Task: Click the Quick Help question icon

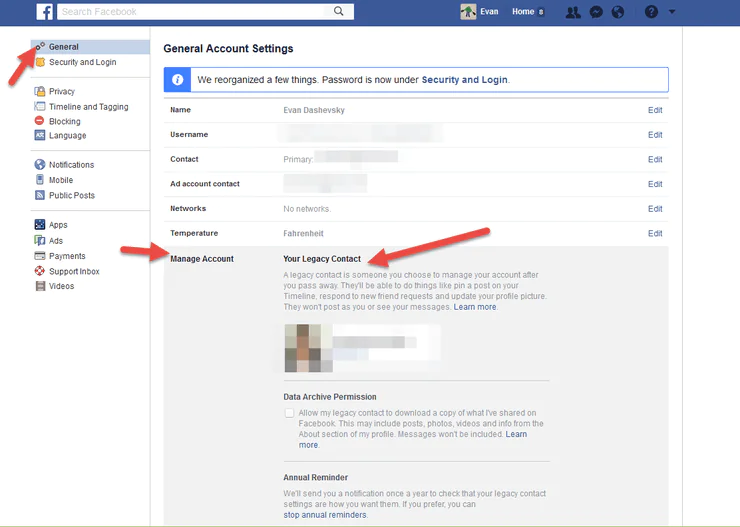Action: click(x=652, y=12)
